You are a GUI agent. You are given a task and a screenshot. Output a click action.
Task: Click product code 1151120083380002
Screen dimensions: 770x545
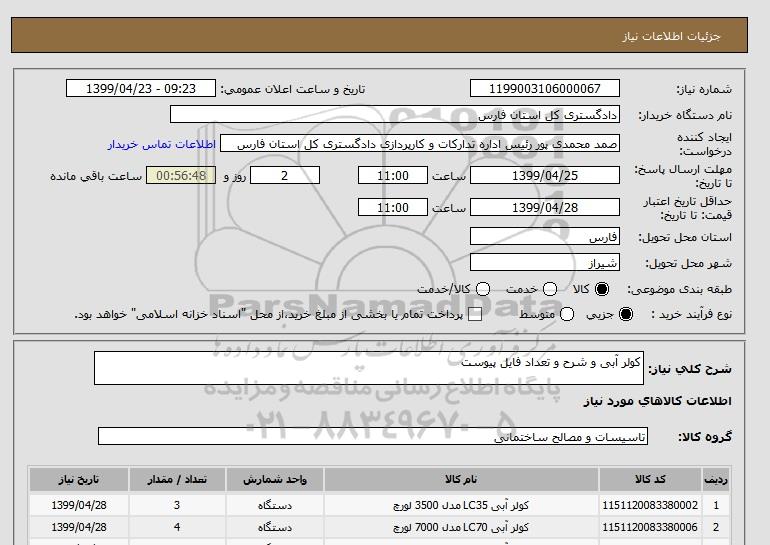point(650,505)
